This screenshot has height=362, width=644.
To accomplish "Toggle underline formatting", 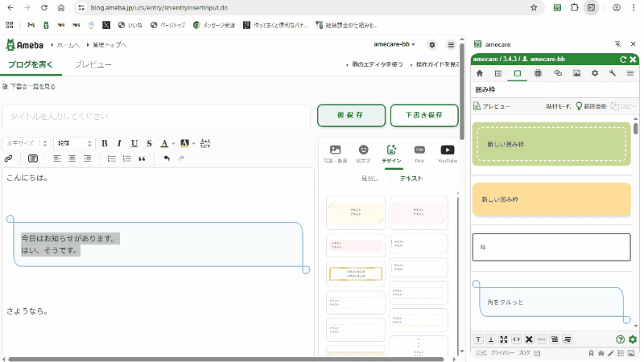I will click(x=134, y=143).
